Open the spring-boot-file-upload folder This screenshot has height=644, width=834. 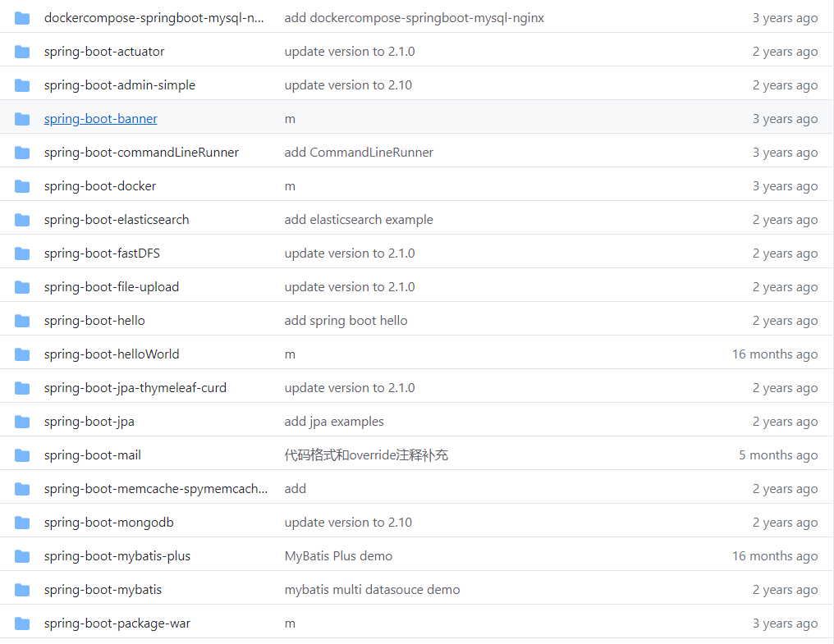coord(112,287)
